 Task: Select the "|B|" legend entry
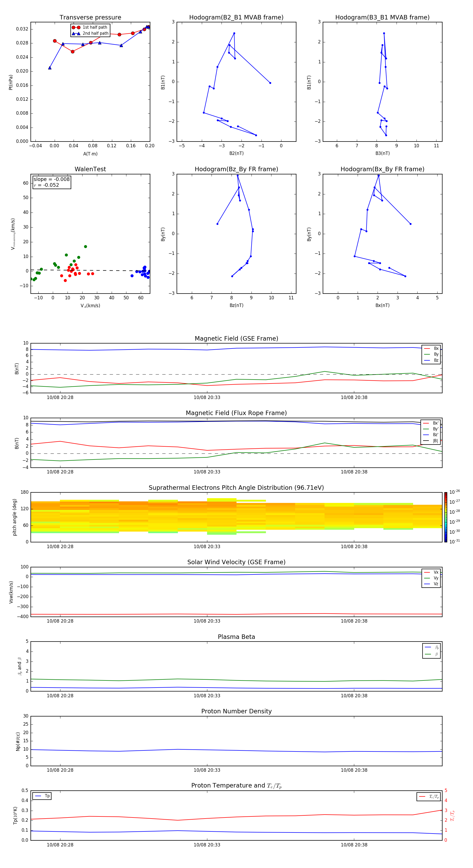coord(431,441)
